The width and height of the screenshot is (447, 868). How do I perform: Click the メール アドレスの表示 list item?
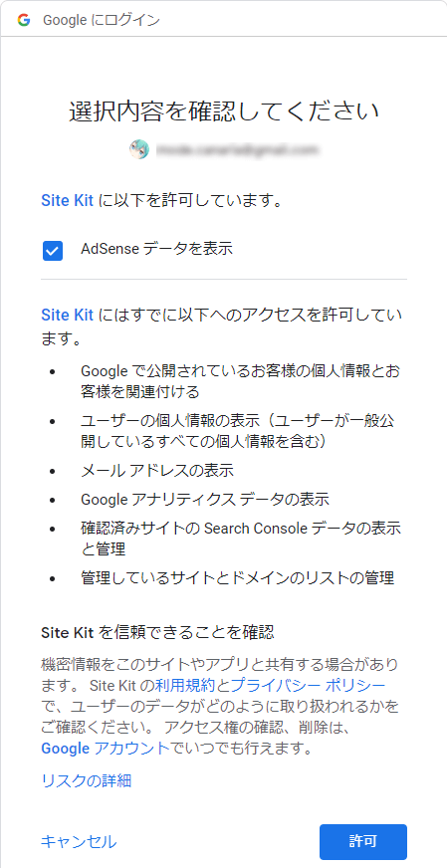click(156, 471)
